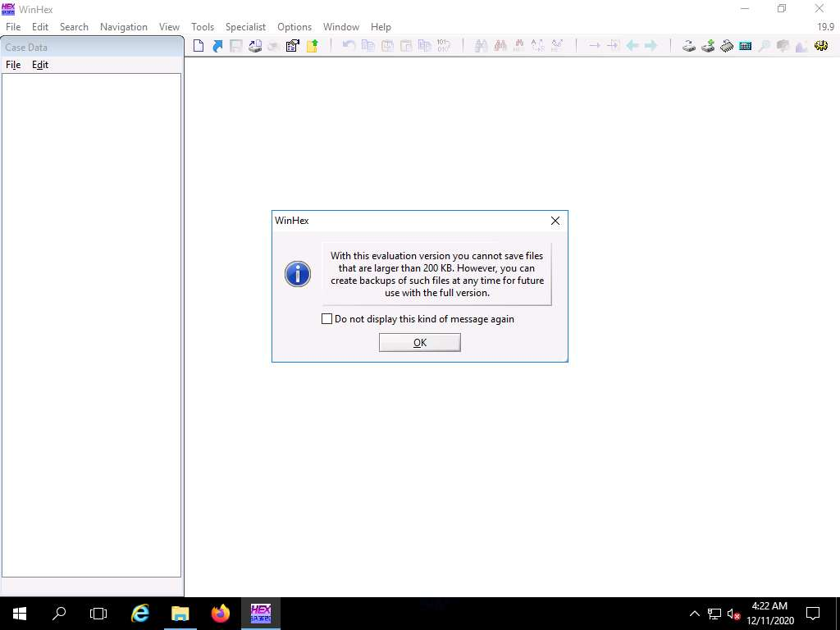Image resolution: width=840 pixels, height=630 pixels.
Task: Open the Specialist menu
Action: [x=245, y=27]
